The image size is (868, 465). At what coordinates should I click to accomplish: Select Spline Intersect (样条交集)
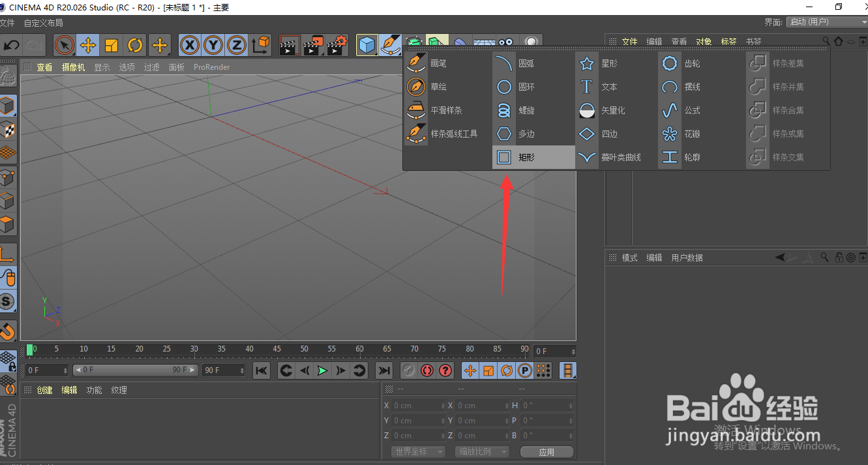787,157
